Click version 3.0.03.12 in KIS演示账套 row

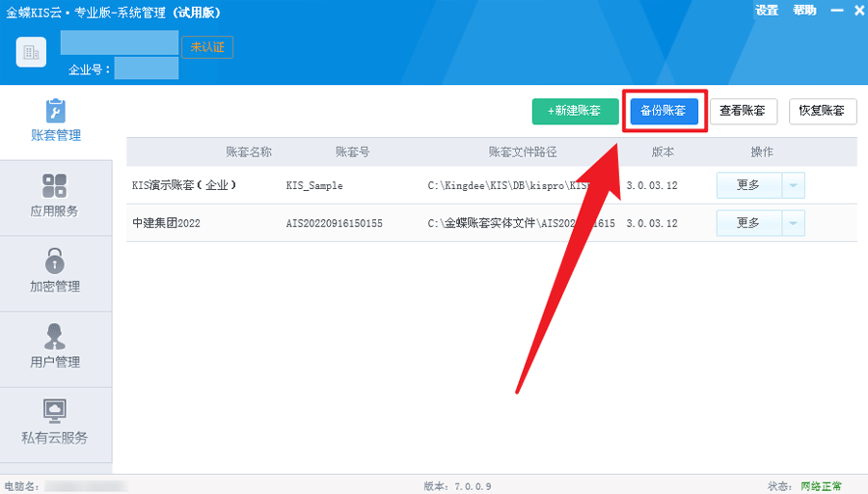pos(652,185)
